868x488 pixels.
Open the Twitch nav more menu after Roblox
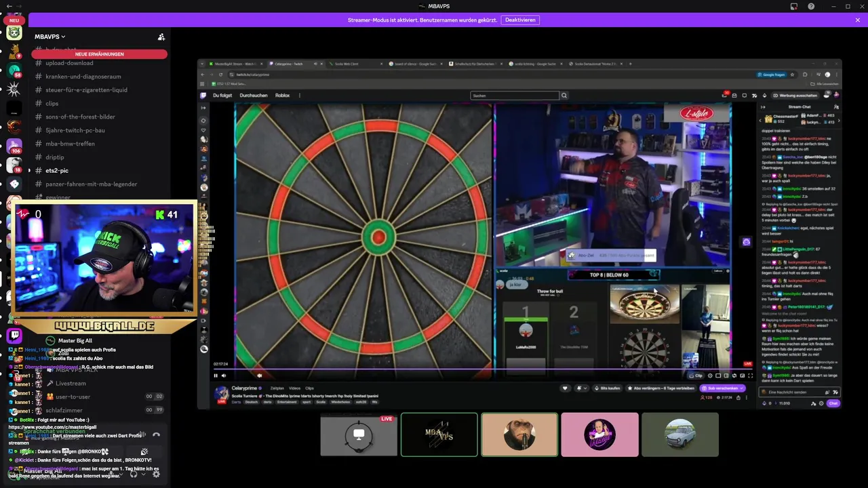[x=300, y=96]
